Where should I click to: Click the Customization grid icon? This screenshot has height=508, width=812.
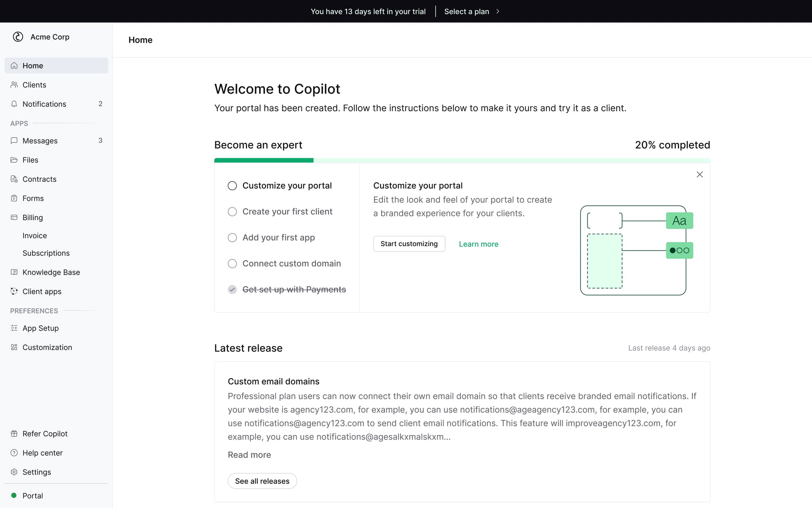pos(14,347)
